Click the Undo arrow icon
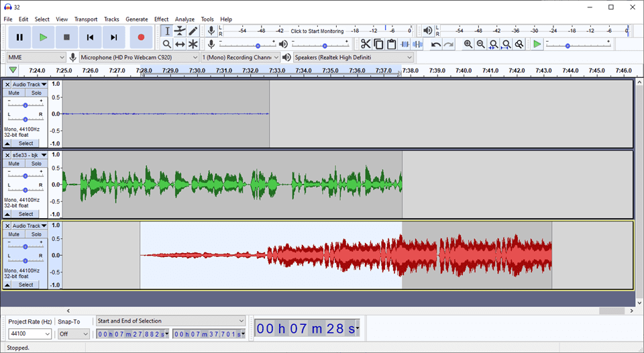 pyautogui.click(x=436, y=44)
